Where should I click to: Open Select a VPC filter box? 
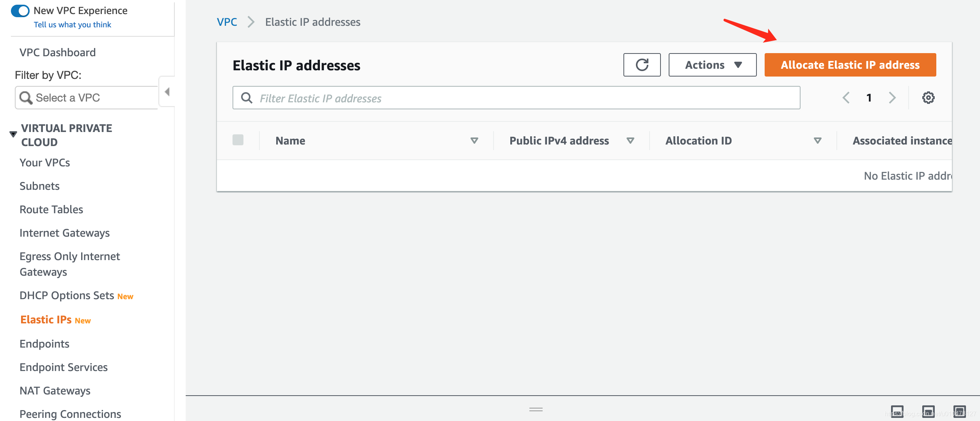[x=87, y=98]
